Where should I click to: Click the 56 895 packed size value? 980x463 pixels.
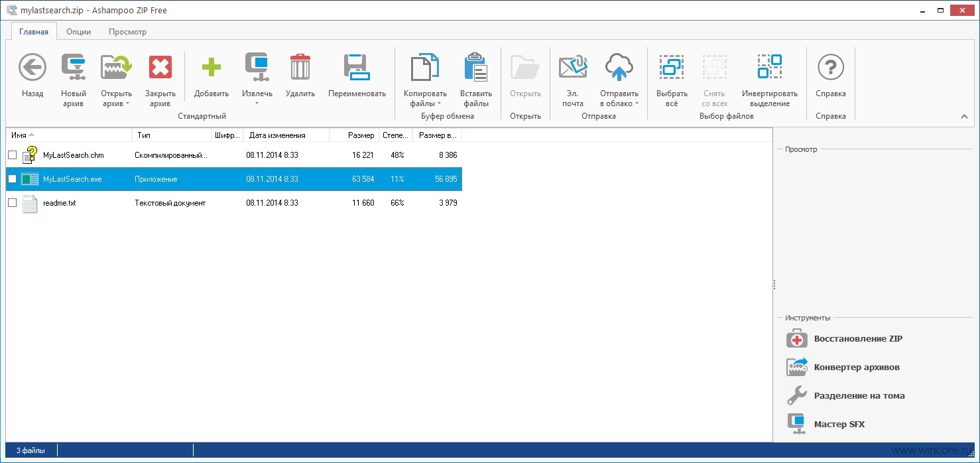click(446, 179)
